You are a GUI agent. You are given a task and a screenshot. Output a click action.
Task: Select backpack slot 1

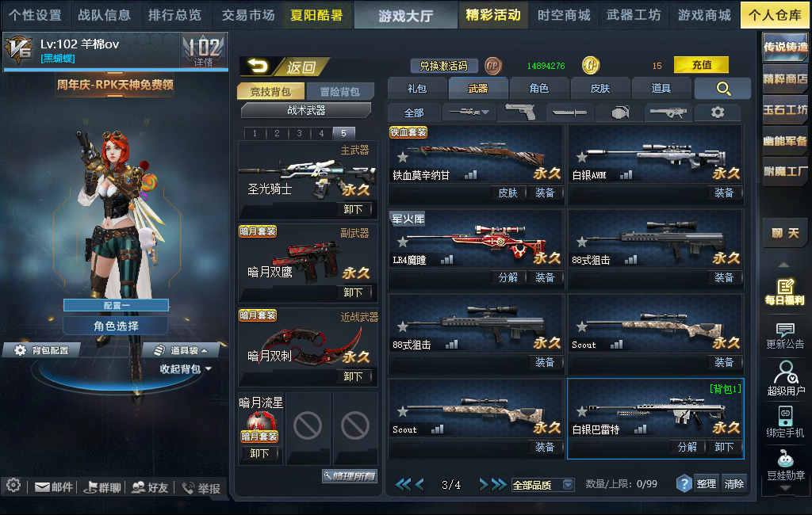coord(255,133)
